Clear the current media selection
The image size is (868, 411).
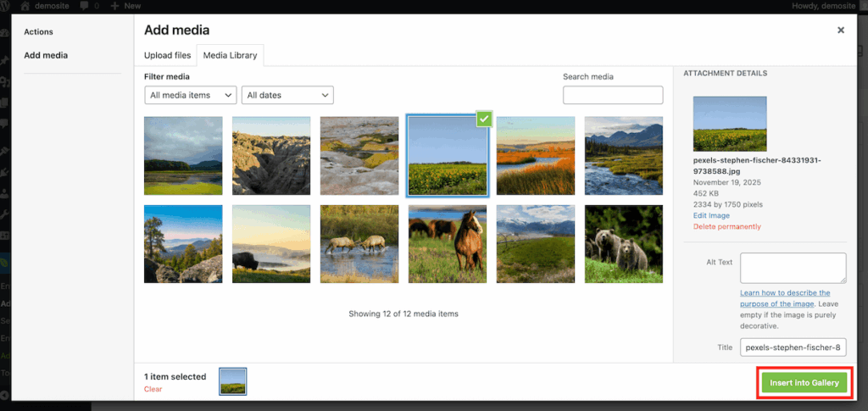(x=153, y=389)
